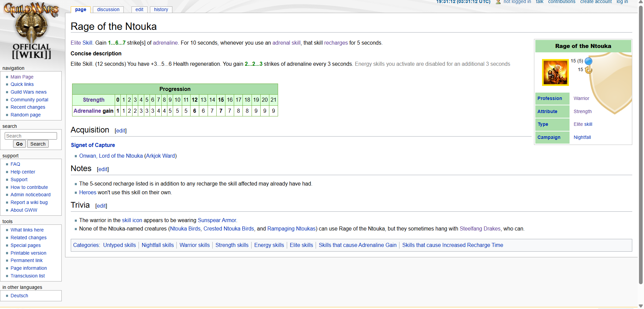
Task: Click the blue energy cost orb icon
Action: click(x=588, y=61)
